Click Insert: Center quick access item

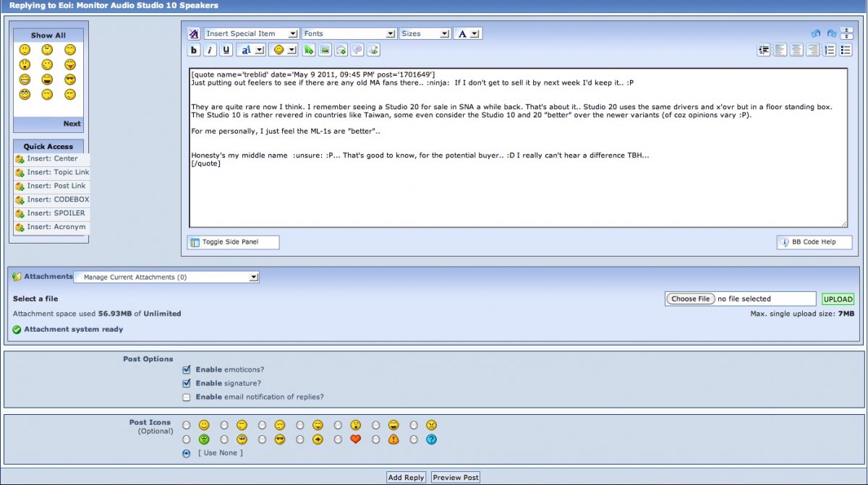[x=51, y=158]
